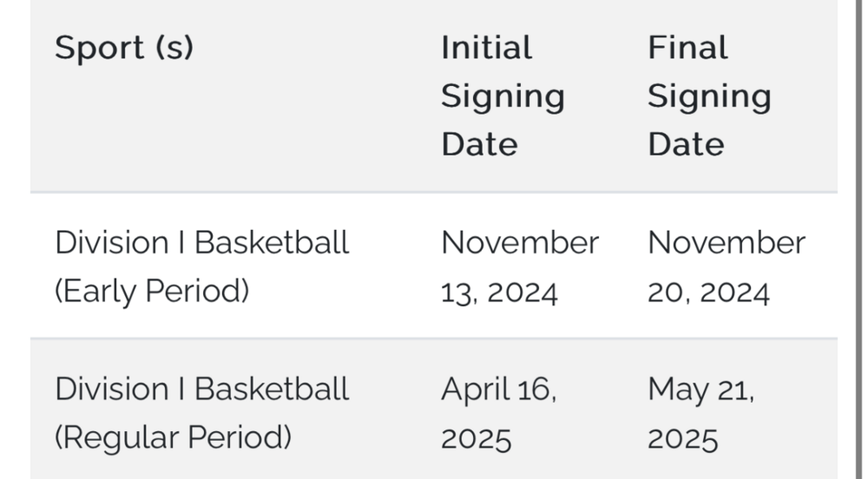Select the "Initial Signing Date" column header
This screenshot has width=868, height=479.
(503, 95)
